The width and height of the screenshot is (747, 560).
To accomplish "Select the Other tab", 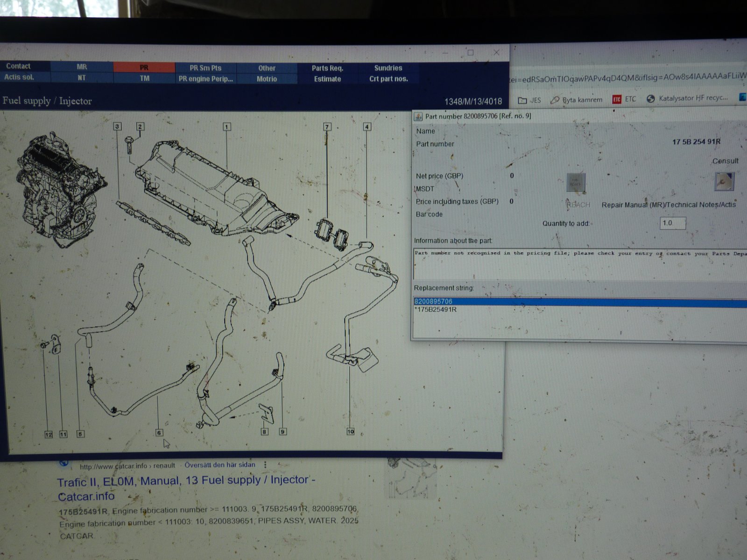I will [267, 68].
